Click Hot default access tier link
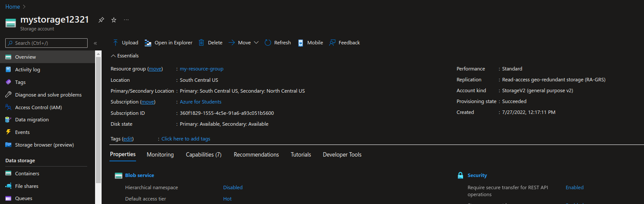 (x=227, y=199)
